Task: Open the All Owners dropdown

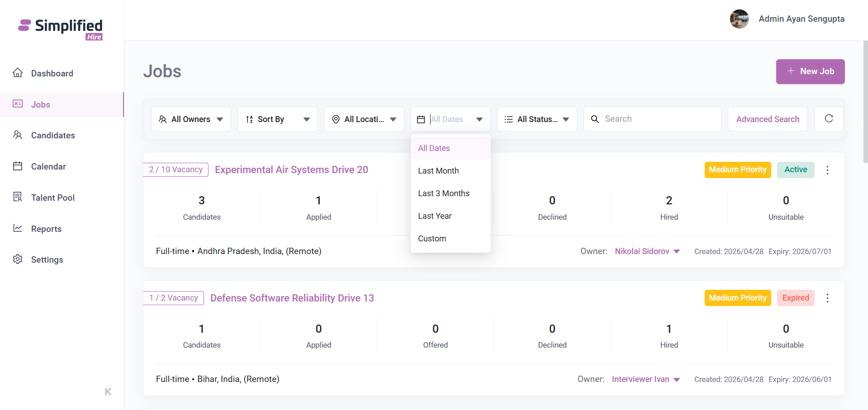Action: coord(191,119)
